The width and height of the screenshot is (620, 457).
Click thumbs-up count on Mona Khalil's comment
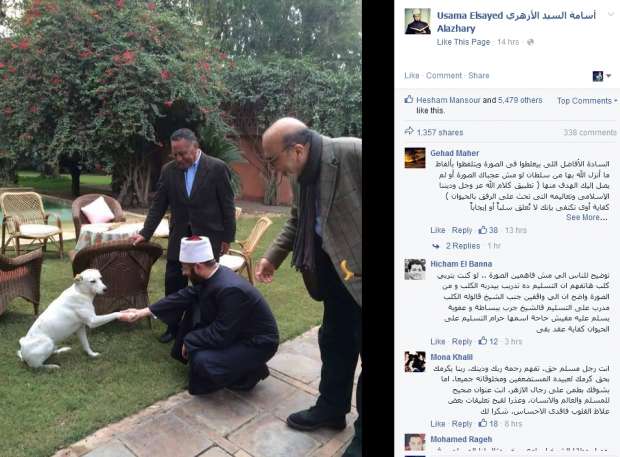488,423
